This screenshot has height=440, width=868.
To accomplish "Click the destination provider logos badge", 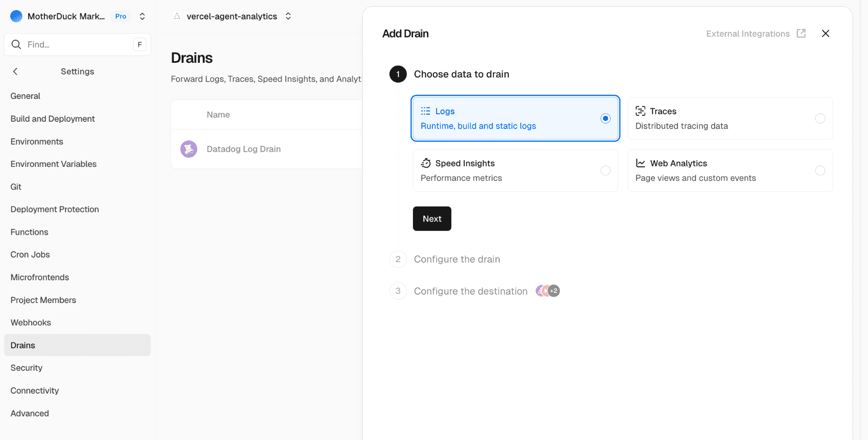I will pos(547,291).
